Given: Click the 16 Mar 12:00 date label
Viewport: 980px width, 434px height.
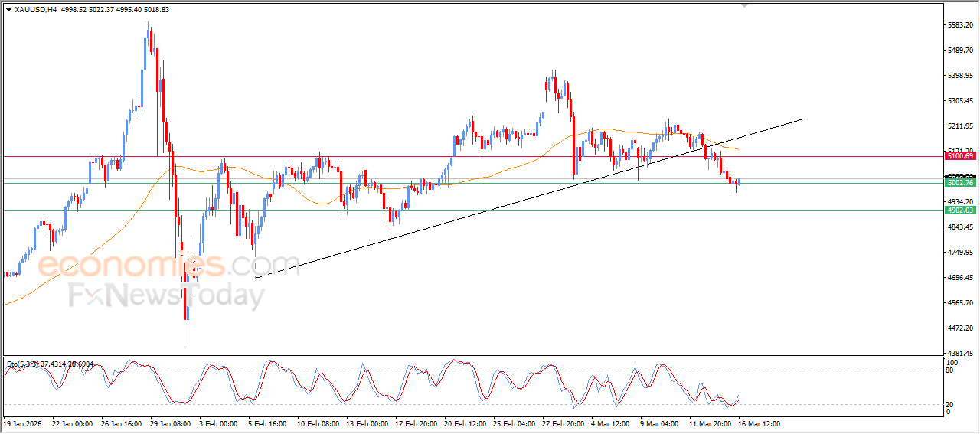Looking at the screenshot, I should pos(759,423).
